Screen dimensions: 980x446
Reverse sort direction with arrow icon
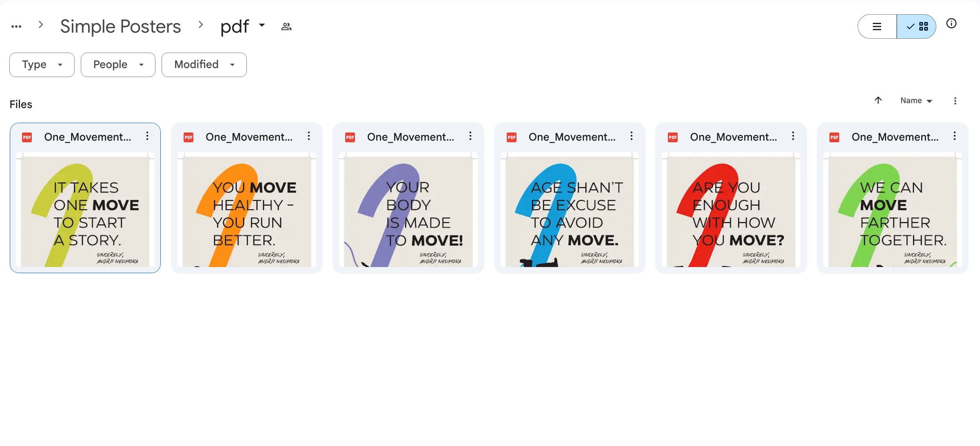click(x=878, y=100)
